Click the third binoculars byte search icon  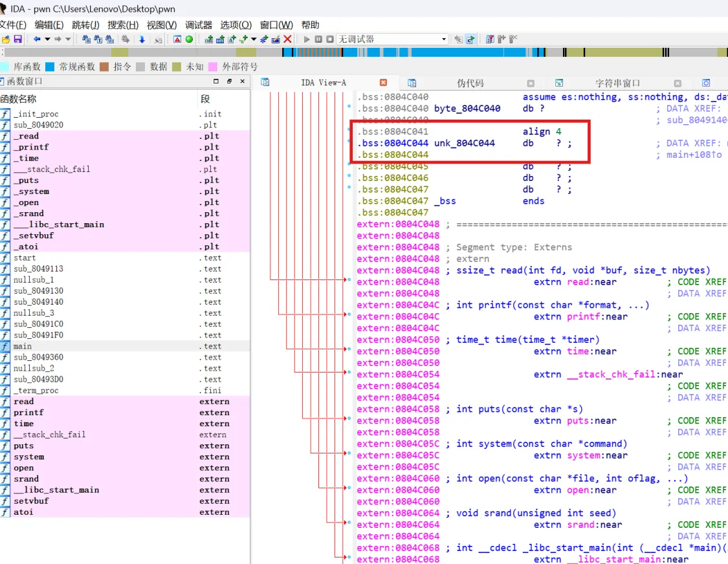tap(109, 39)
